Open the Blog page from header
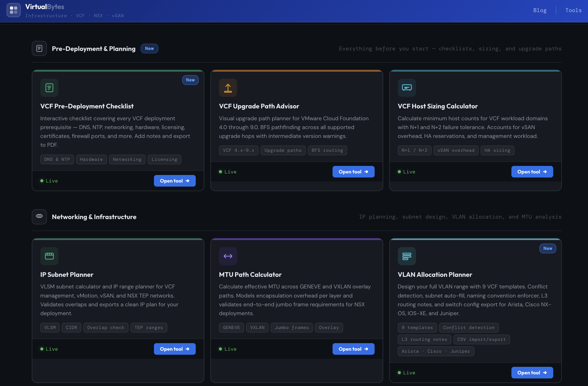The image size is (588, 386). [540, 10]
